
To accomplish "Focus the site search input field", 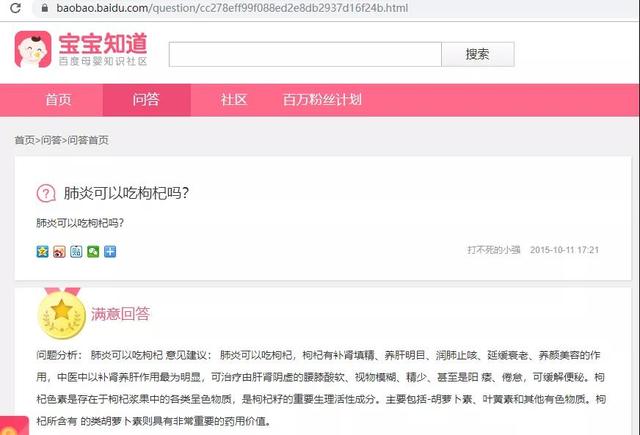I will (305, 54).
